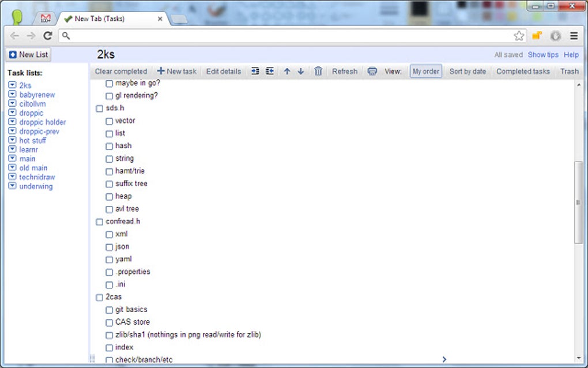Switch view to Sort by date

click(468, 72)
